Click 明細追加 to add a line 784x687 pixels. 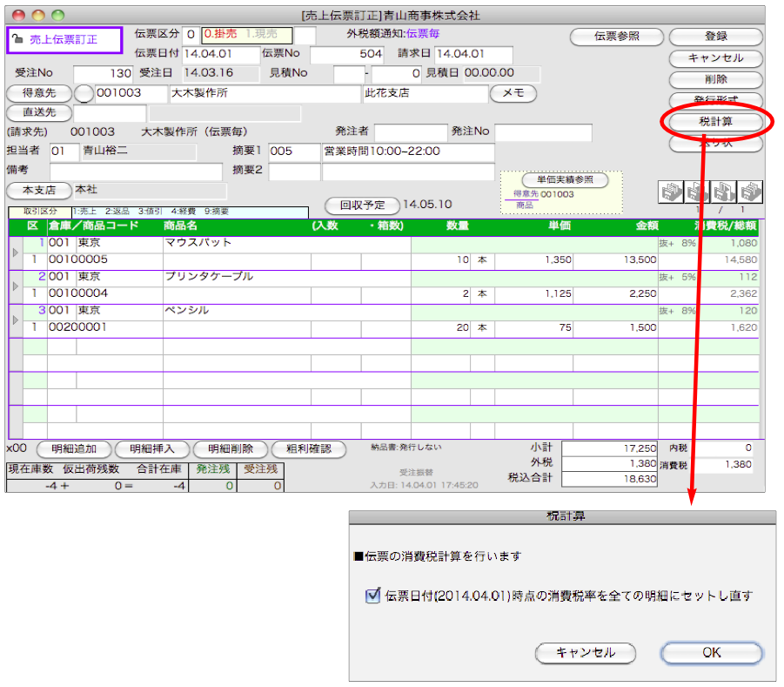(74, 448)
